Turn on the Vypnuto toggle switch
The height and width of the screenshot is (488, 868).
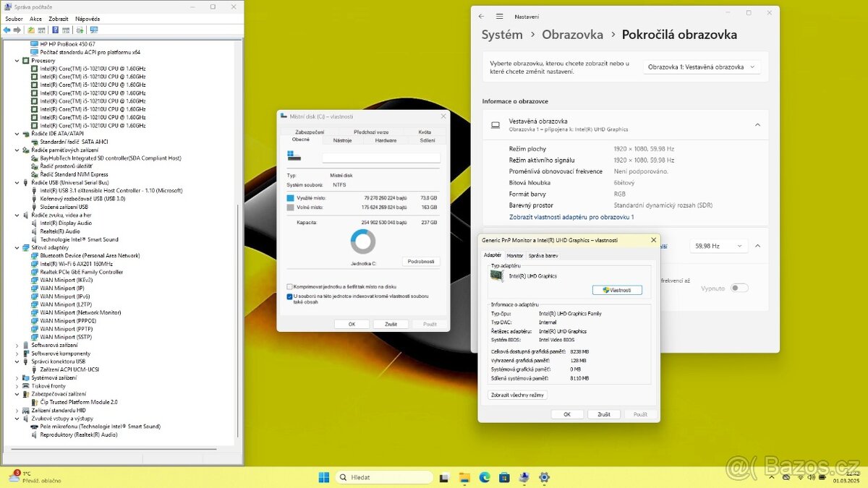click(x=739, y=287)
